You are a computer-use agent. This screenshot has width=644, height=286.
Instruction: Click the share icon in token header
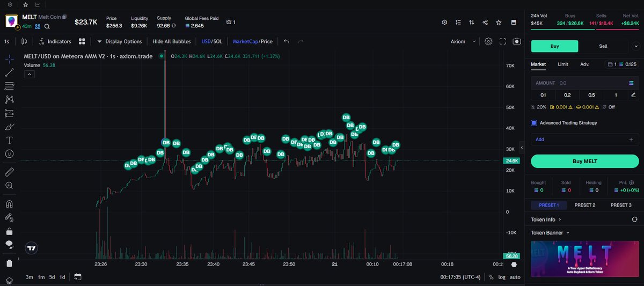485,23
